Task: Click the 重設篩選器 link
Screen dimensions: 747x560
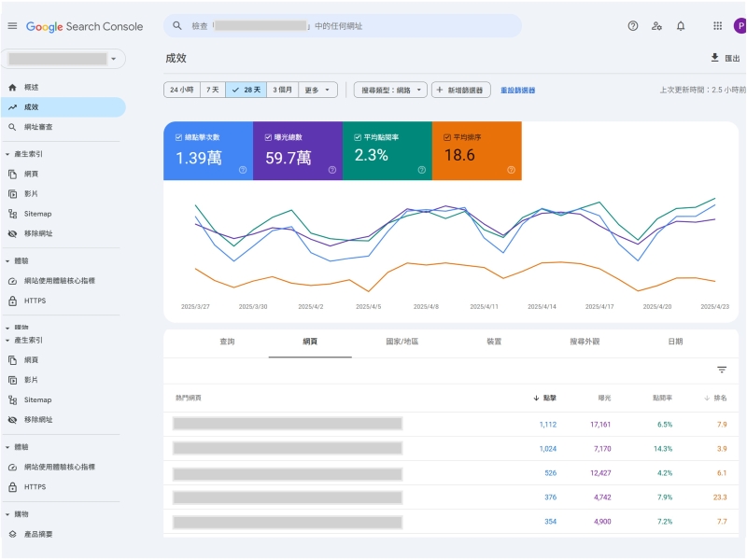Action: coord(518,90)
